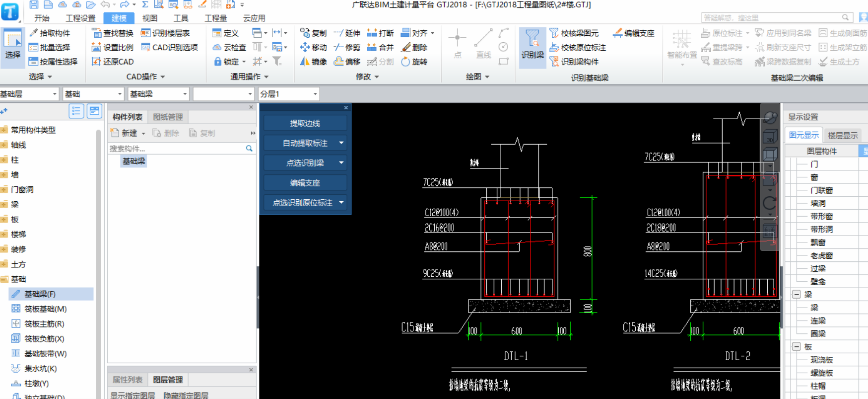Expand 点选识别原位标注 dropdown arrow
Viewport: 868px width, 399px height.
[341, 203]
